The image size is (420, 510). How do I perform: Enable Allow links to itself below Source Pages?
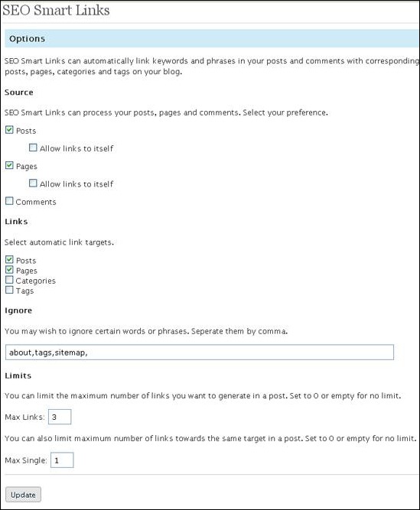click(33, 183)
